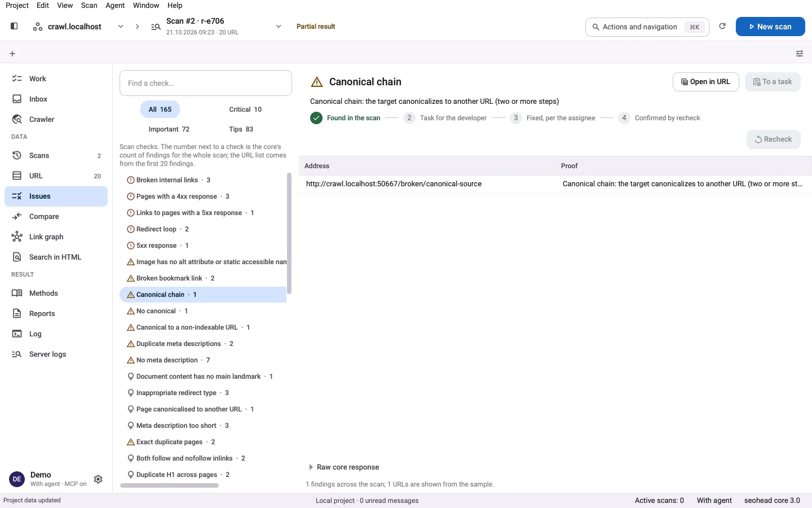Click the breadcrumb forward chevron
812x508 pixels.
click(137, 27)
